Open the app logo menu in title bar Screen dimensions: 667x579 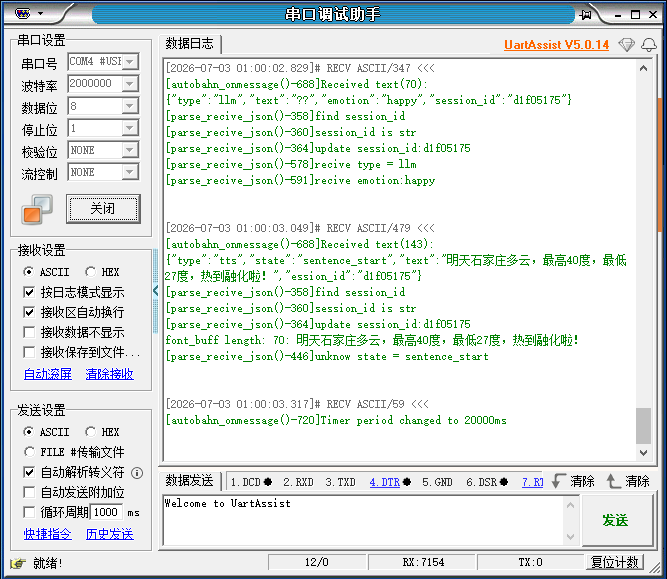(x=22, y=14)
